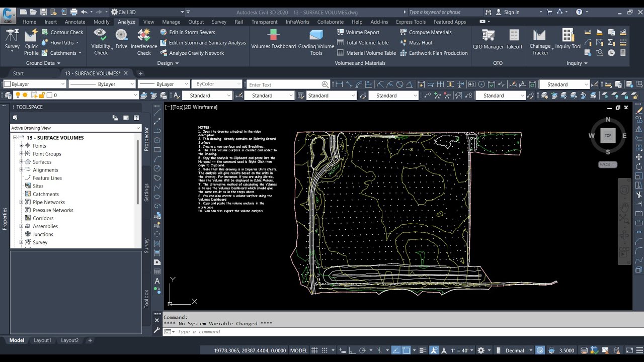This screenshot has height=362, width=644.
Task: Open the ByLayer color dropdown
Action: [35, 84]
